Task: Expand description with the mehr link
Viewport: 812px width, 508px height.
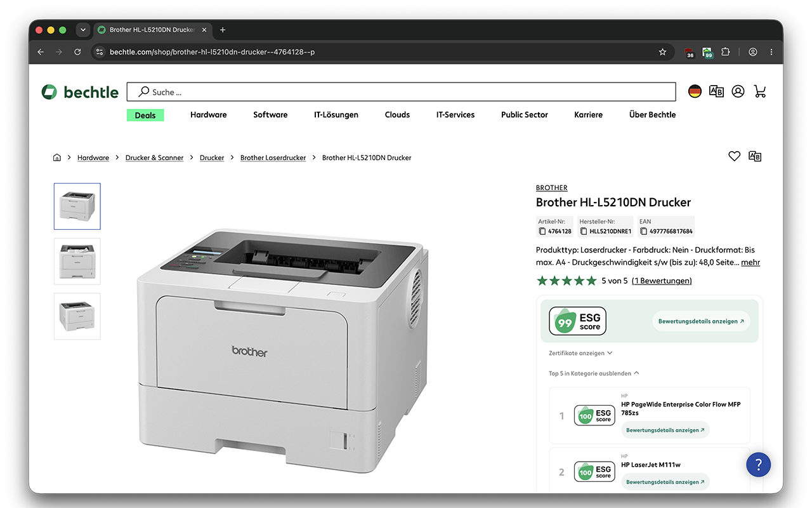Action: tap(750, 262)
